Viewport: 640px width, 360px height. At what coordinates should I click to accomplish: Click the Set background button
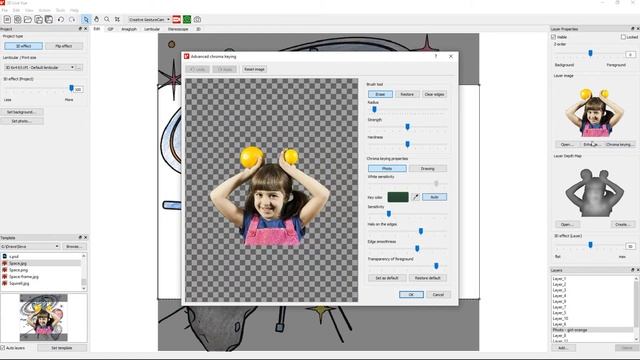tap(22, 112)
